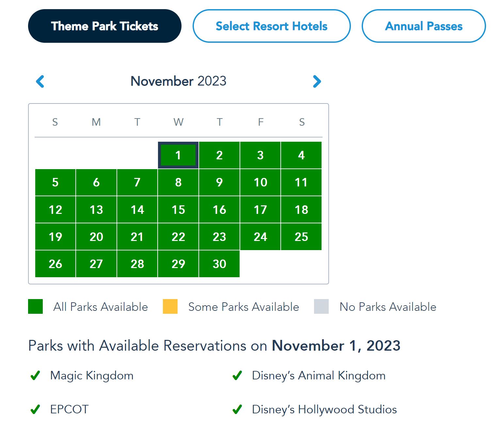Click the green All Parks Available swatch
Viewport: 504px width, 430px height.
tap(35, 306)
